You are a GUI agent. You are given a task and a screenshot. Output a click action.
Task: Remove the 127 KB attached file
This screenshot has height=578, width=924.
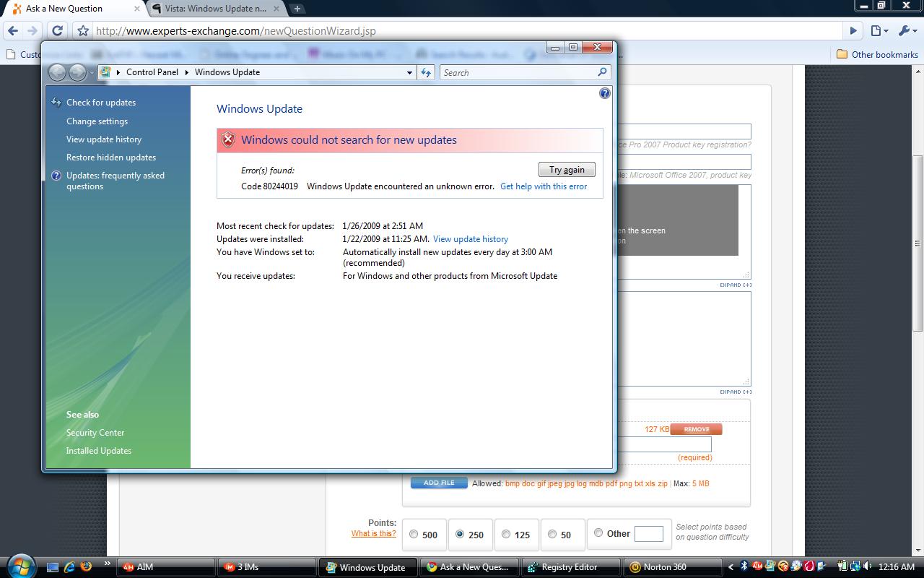point(696,429)
